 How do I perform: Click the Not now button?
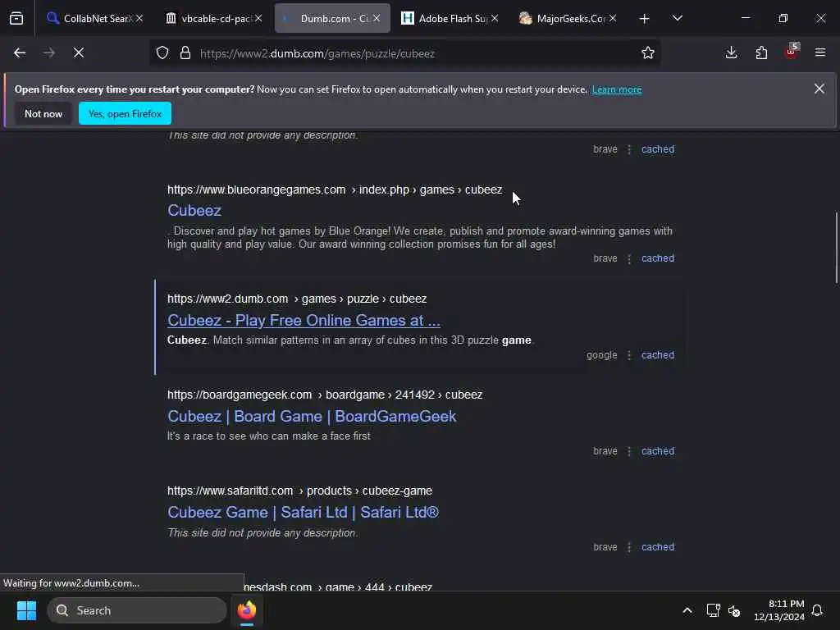coord(43,113)
